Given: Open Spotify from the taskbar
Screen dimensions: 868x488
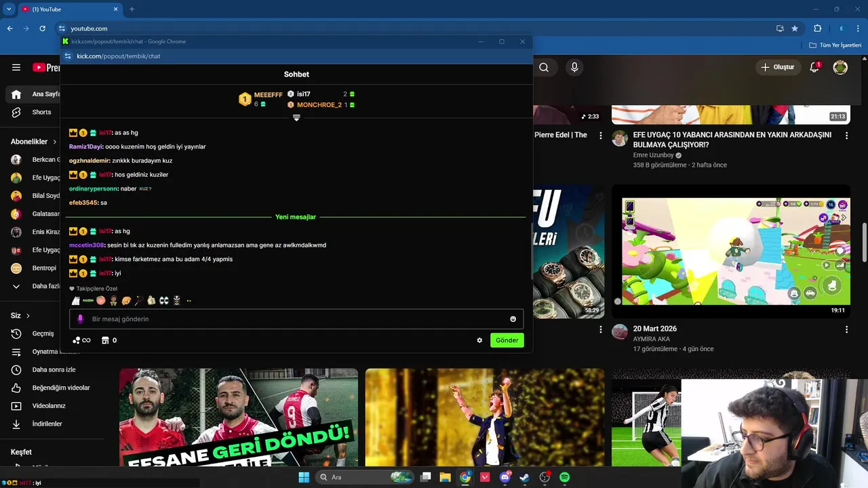Looking at the screenshot, I should click(x=564, y=477).
